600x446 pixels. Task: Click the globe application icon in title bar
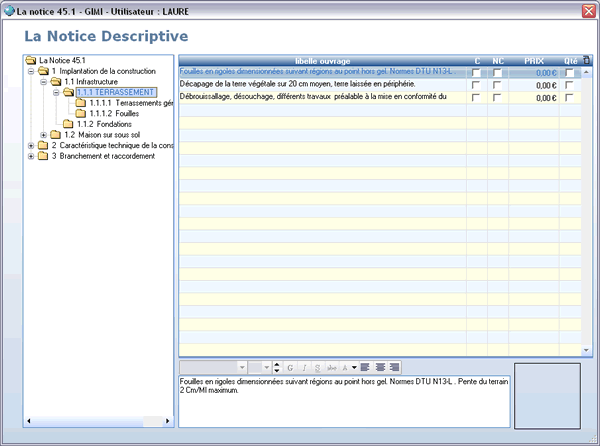[x=9, y=11]
